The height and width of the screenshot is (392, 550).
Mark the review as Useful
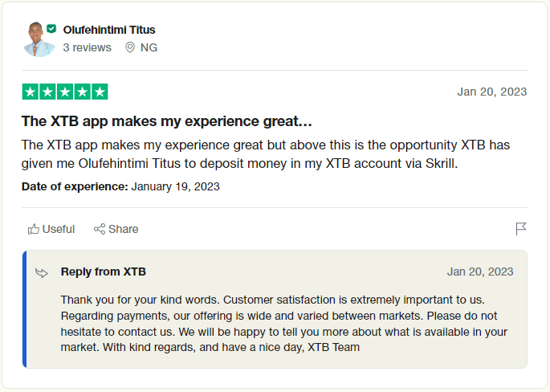(x=58, y=229)
